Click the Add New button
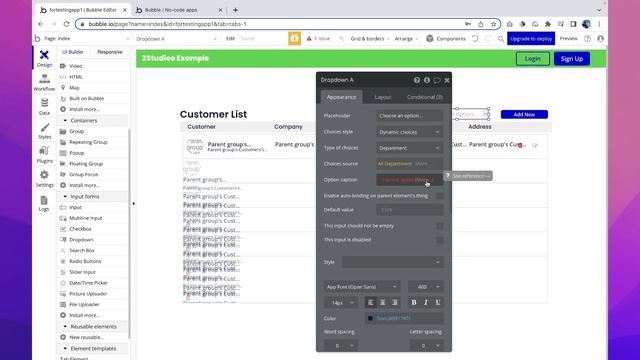Screen dimensions: 640x360 [x=524, y=114]
